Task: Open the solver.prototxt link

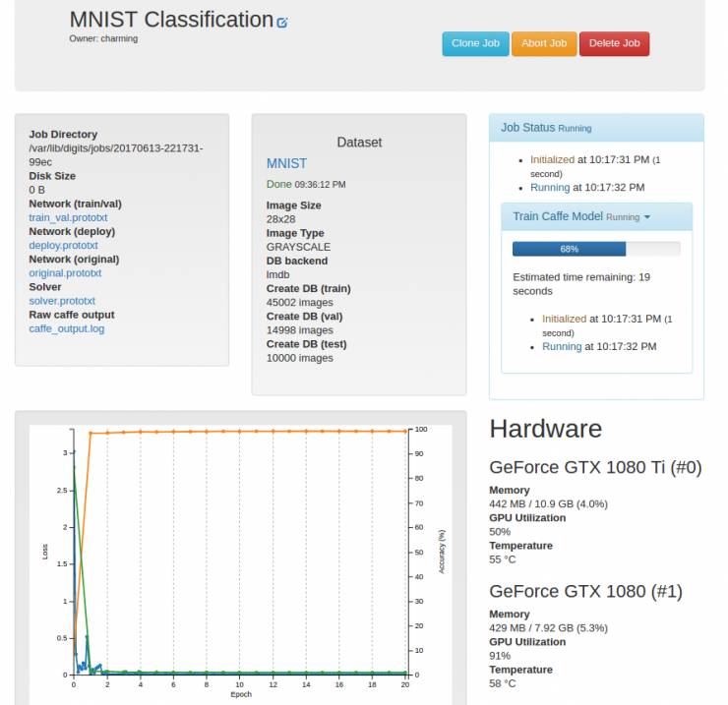Action: click(x=62, y=301)
